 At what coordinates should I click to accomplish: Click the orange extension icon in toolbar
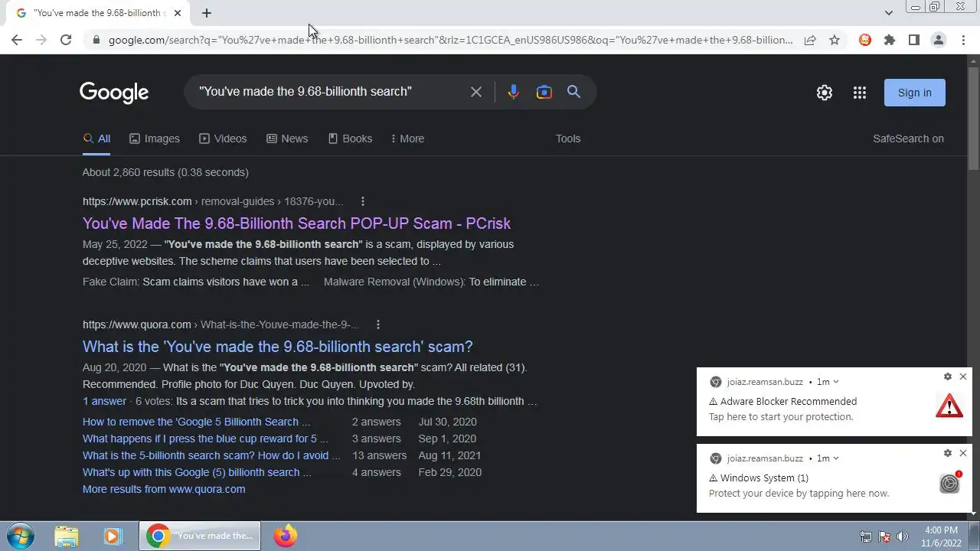(865, 40)
